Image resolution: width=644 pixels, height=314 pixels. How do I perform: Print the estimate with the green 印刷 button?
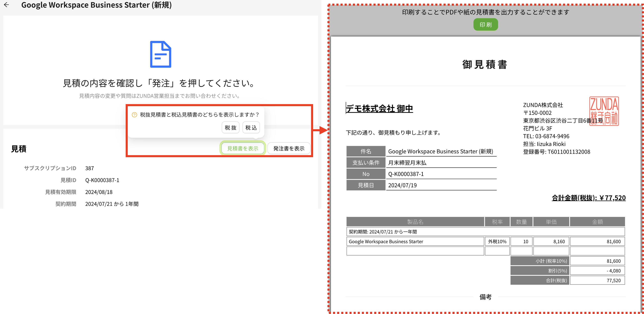coord(486,24)
